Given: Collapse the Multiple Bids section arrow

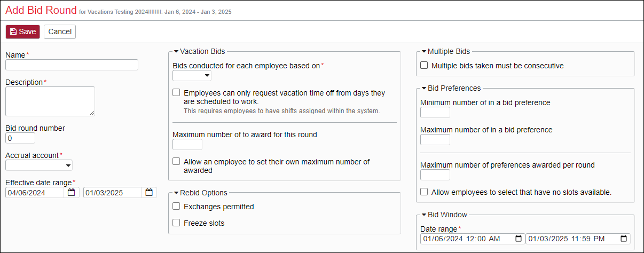Looking at the screenshot, I should [x=424, y=52].
